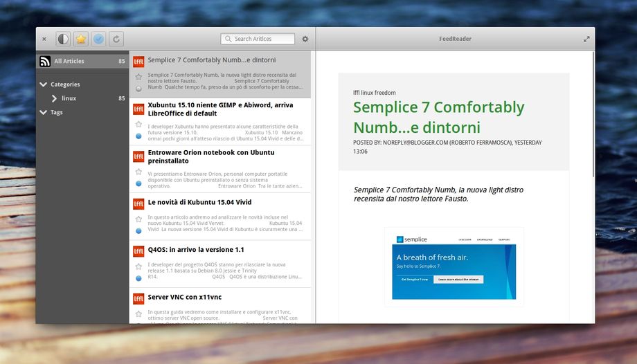Viewport: 637px width, 364px height.
Task: Open 'Q4OS: in arrivo la versione 1.1'
Action: [219, 264]
